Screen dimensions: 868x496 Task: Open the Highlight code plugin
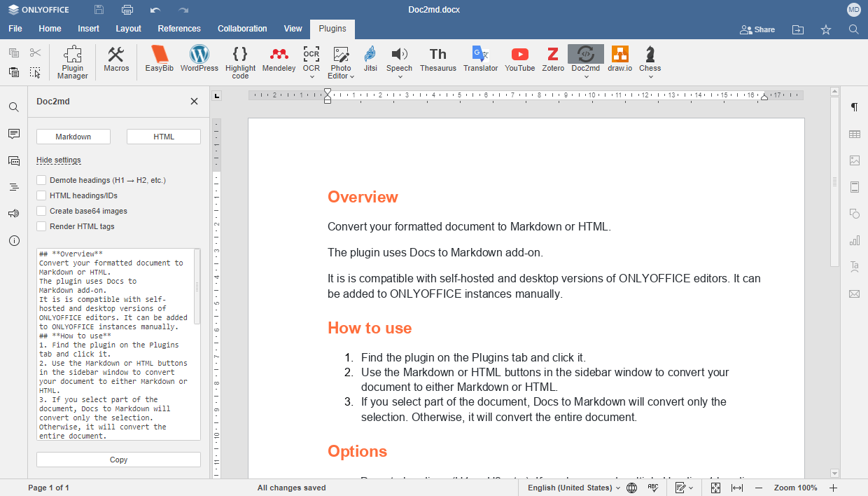(240, 62)
